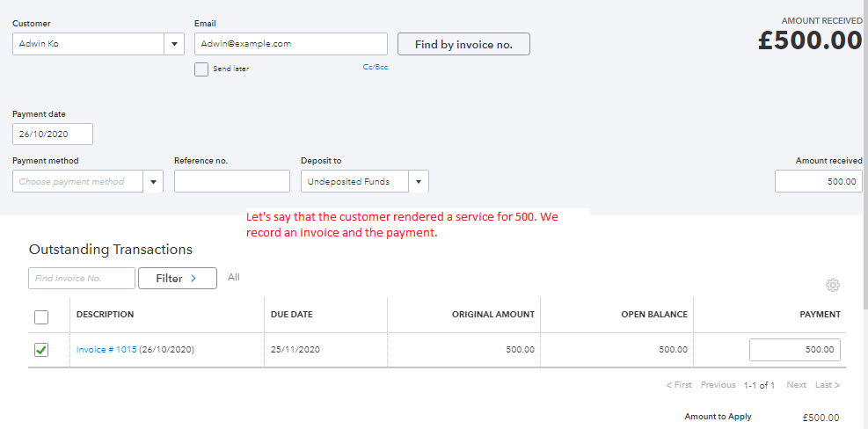This screenshot has width=868, height=429.
Task: Open the Payment method dropdown
Action: (x=154, y=182)
